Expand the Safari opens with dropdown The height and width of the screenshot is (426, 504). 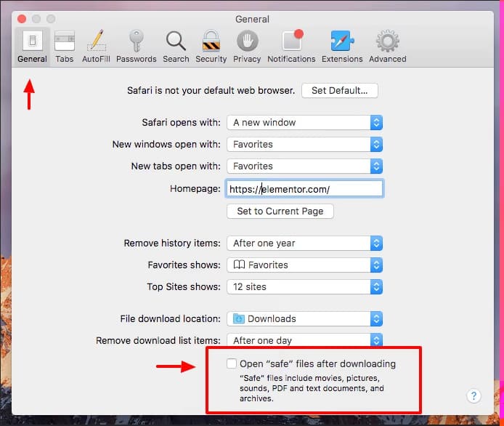pyautogui.click(x=304, y=123)
